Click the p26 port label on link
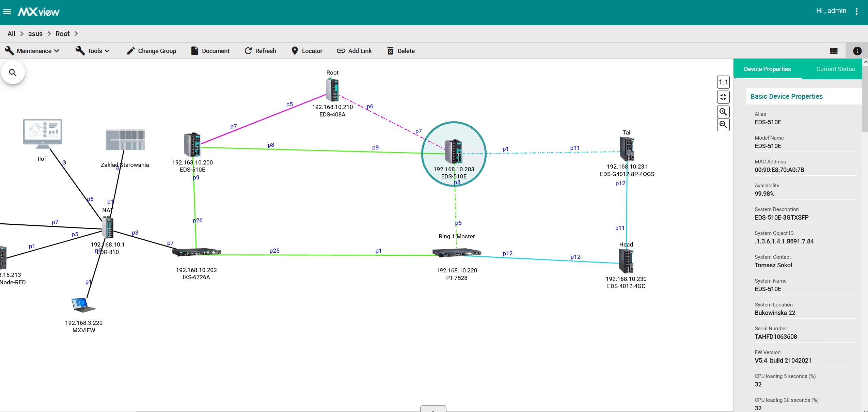The width and height of the screenshot is (868, 412). pyautogui.click(x=198, y=220)
